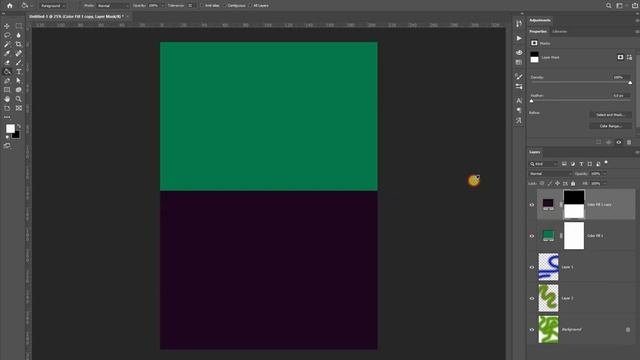The width and height of the screenshot is (640, 360).
Task: Load selection from mask icon
Action: pos(598,142)
